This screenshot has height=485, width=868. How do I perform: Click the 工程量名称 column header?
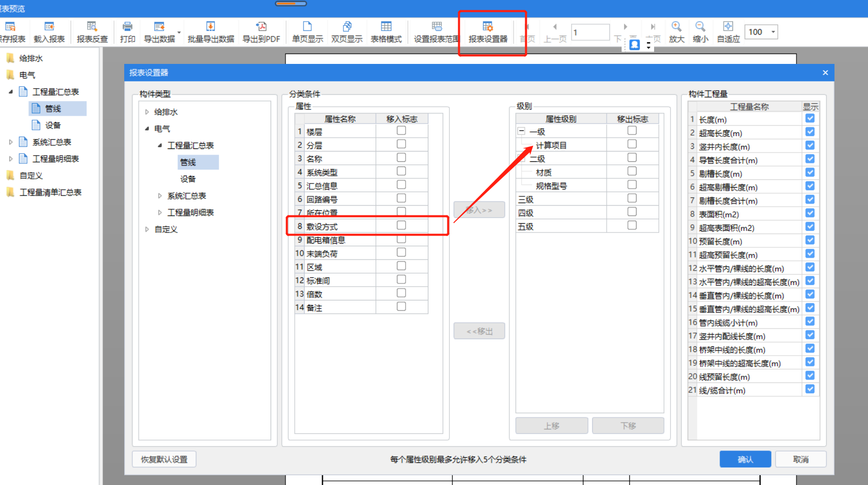749,107
